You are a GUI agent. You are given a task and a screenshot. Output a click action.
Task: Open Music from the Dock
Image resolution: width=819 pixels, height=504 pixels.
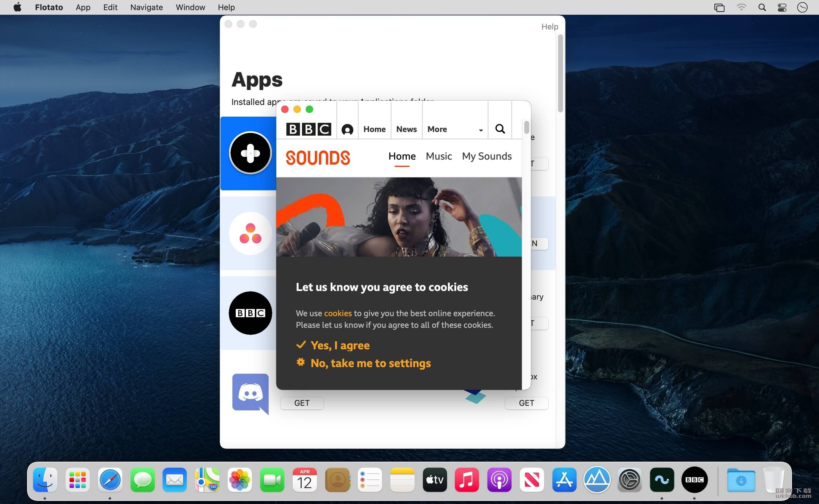(467, 480)
